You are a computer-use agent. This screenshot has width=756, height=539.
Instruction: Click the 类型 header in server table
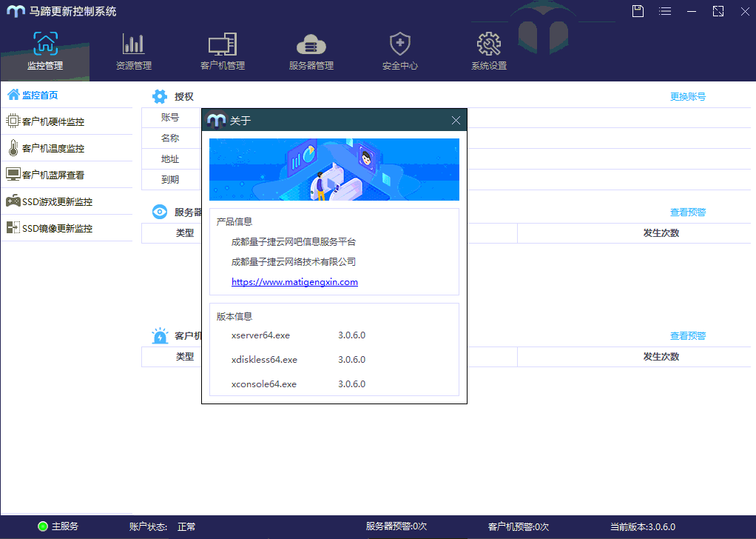tap(185, 232)
